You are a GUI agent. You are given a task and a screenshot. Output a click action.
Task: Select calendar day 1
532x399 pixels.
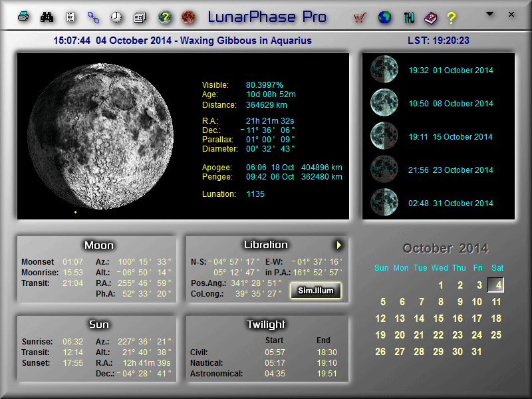(440, 285)
